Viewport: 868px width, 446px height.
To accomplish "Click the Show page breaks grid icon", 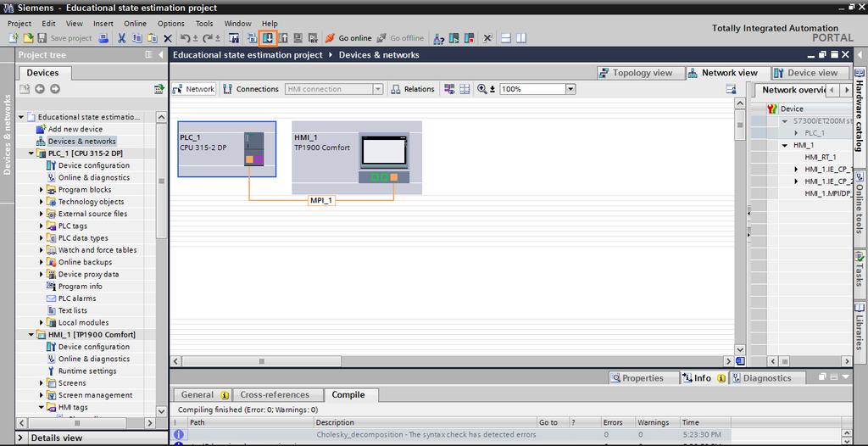I will 465,89.
